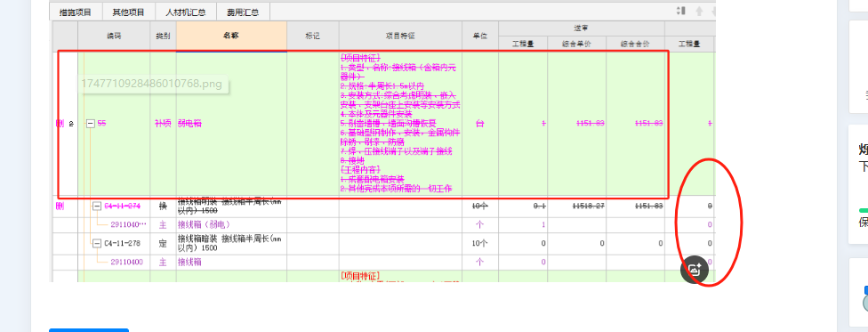Click the 项目特征 column header

400,36
